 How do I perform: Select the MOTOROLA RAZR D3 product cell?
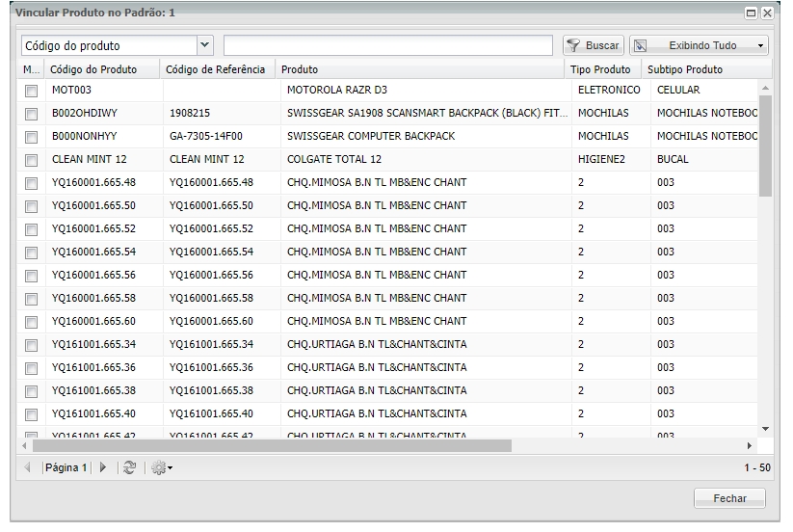[426, 90]
